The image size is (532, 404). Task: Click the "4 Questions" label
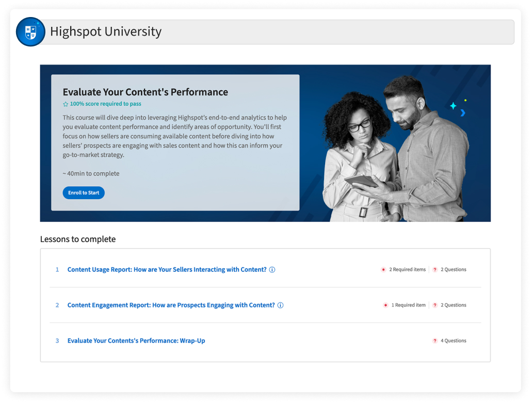[x=453, y=341]
